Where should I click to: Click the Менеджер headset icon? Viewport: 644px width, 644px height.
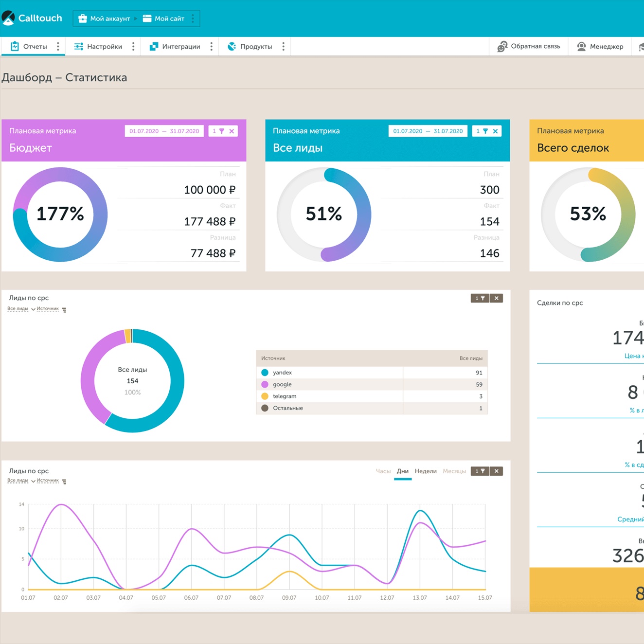[581, 47]
